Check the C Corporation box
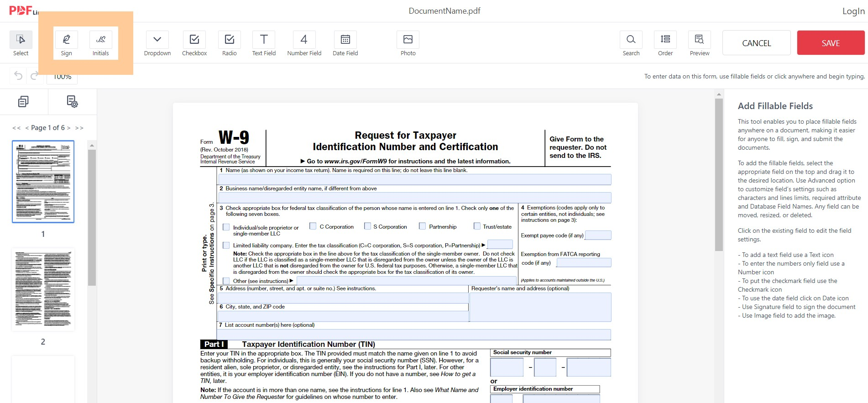 pos(313,226)
